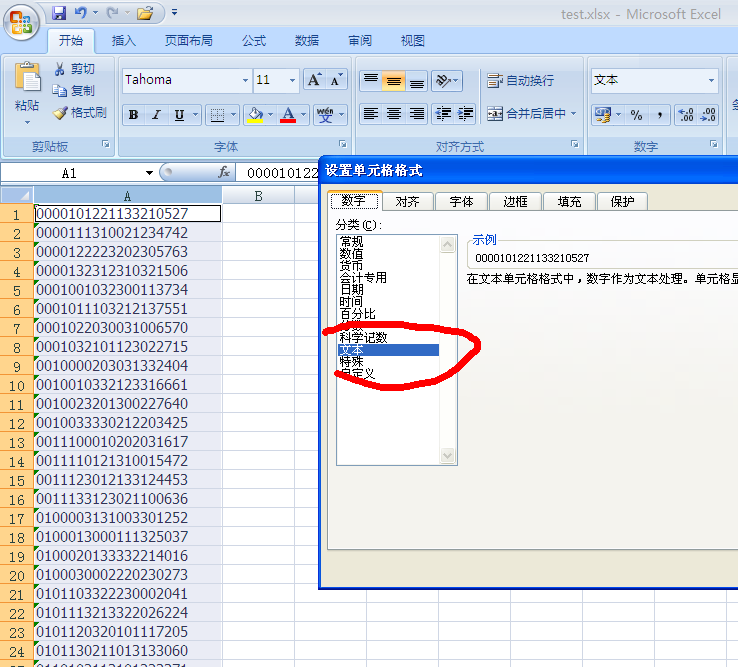The height and width of the screenshot is (667, 738).
Task: Open 数字 group dialog launcher
Action: point(714,145)
